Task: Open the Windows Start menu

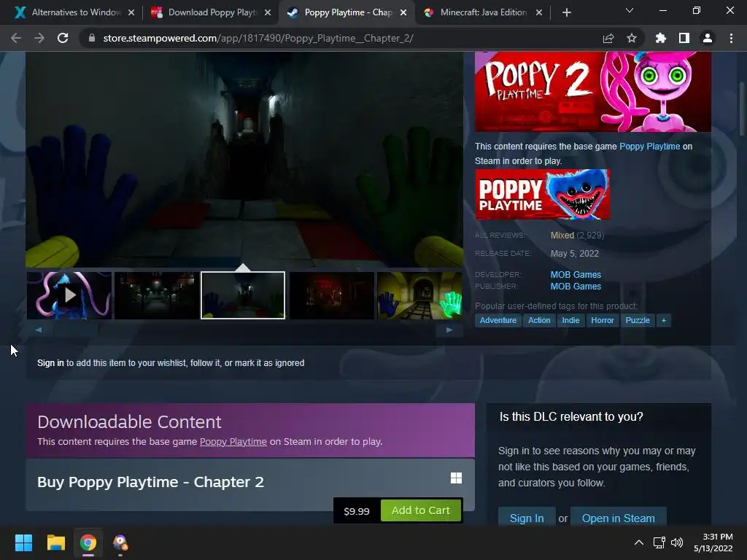Action: (x=23, y=542)
